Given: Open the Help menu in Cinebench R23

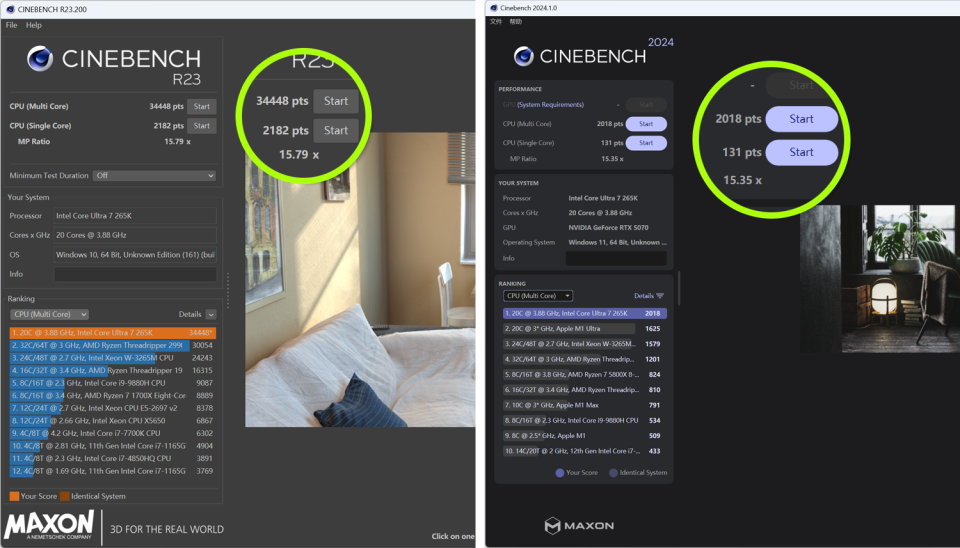Looking at the screenshot, I should (34, 25).
